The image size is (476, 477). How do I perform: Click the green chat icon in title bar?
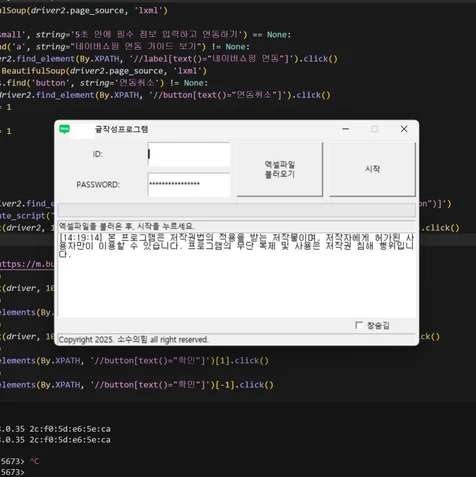click(64, 129)
